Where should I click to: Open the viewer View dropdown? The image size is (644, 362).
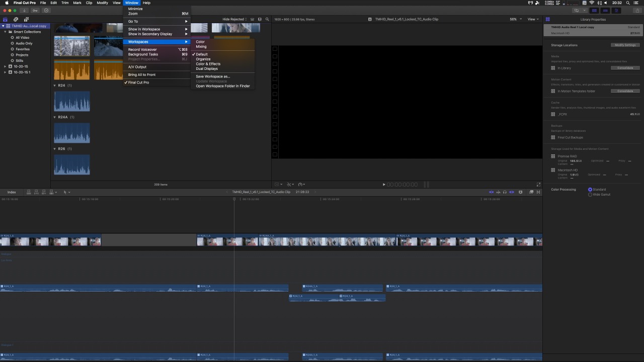click(532, 19)
